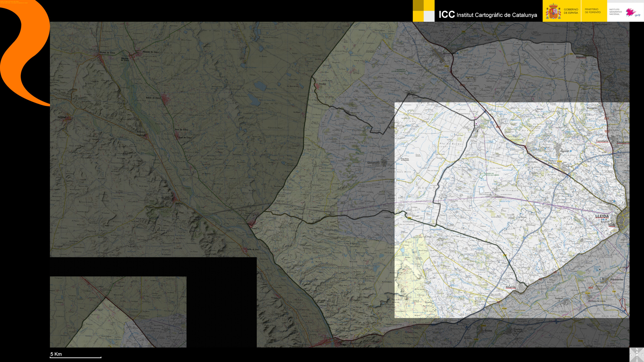Click the ICC yellow square logo
Image resolution: width=644 pixels, height=362 pixels.
click(x=423, y=11)
